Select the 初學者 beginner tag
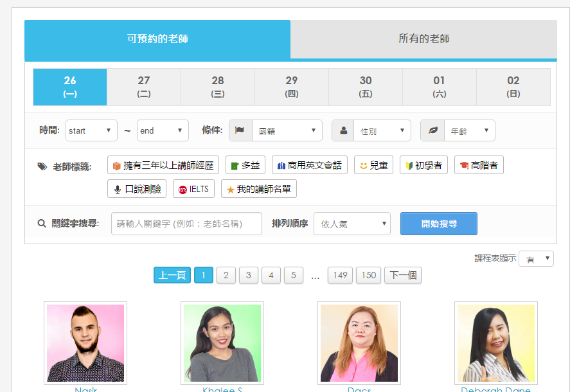The height and width of the screenshot is (392, 570). (423, 165)
